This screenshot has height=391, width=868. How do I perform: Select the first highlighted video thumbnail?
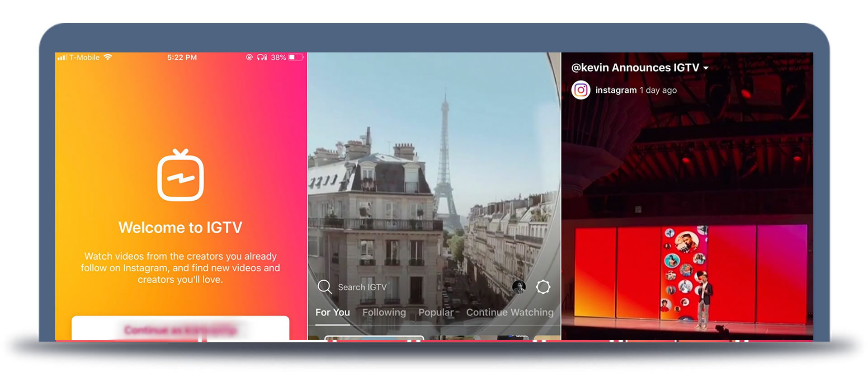coord(374,338)
